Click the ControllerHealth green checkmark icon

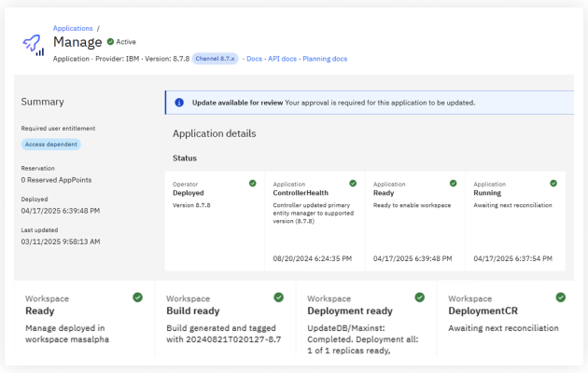352,184
